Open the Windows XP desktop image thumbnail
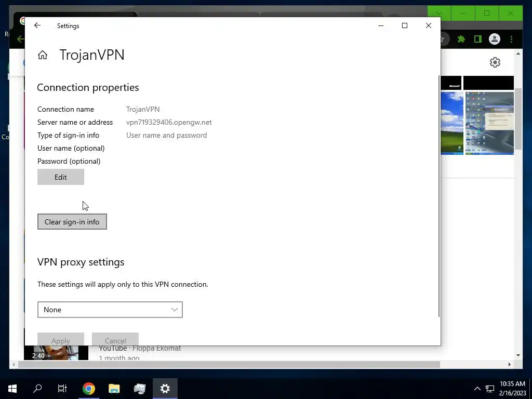Screen dimensions: 532x399 [x=452, y=123]
